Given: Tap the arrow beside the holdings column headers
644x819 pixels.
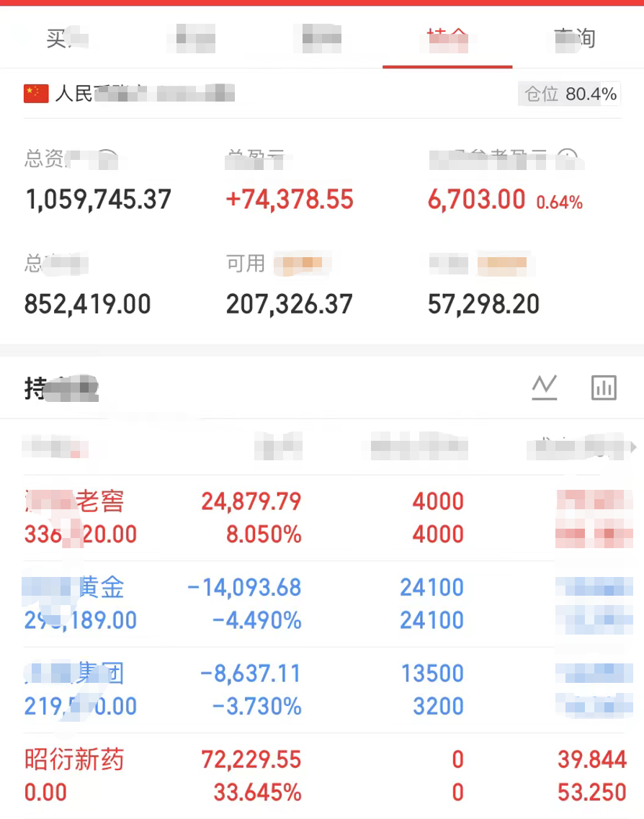Looking at the screenshot, I should [x=633, y=447].
